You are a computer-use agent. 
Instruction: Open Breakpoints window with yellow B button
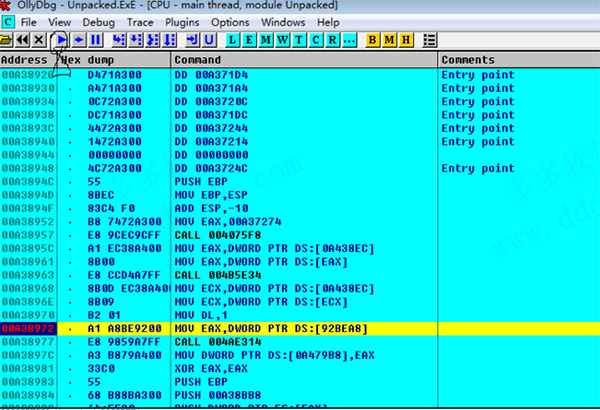click(x=373, y=39)
